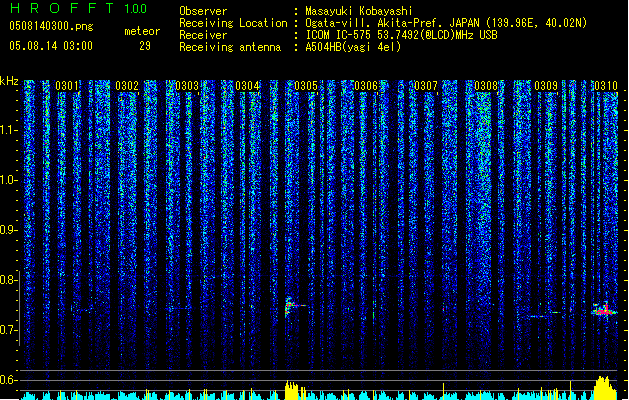Click the 0308 time marker
This screenshot has width=629, height=400.
point(486,86)
